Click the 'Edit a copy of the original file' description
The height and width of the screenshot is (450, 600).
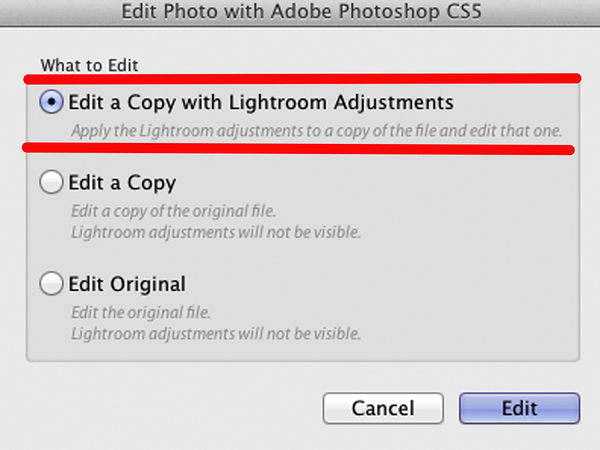click(x=173, y=211)
